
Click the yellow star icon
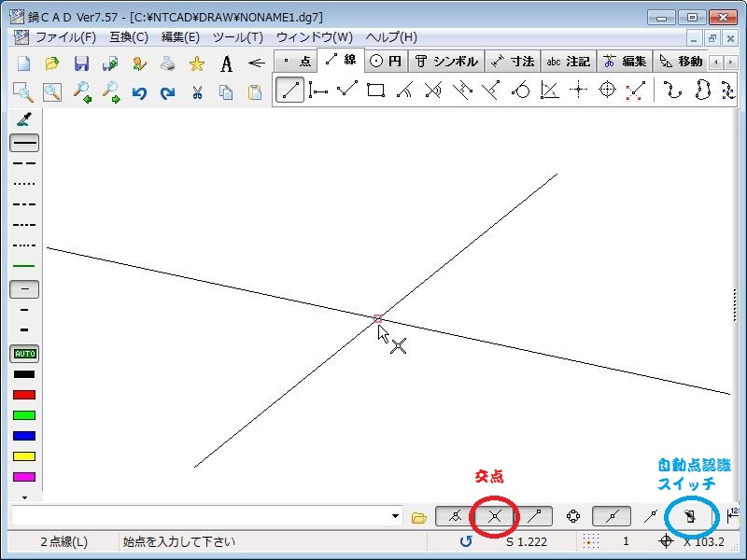click(x=197, y=63)
